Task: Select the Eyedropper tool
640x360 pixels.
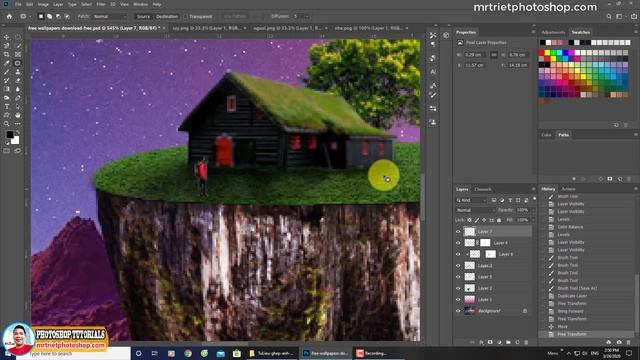Action: coord(7,63)
